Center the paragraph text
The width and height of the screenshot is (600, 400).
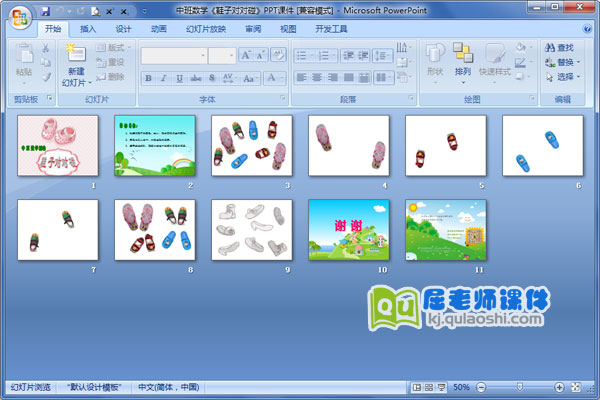coord(317,78)
